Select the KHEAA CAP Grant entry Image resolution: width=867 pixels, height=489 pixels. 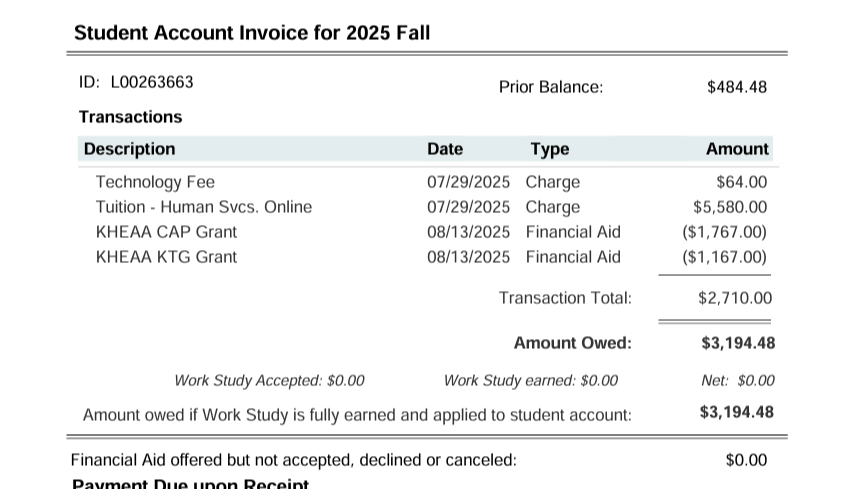click(167, 232)
